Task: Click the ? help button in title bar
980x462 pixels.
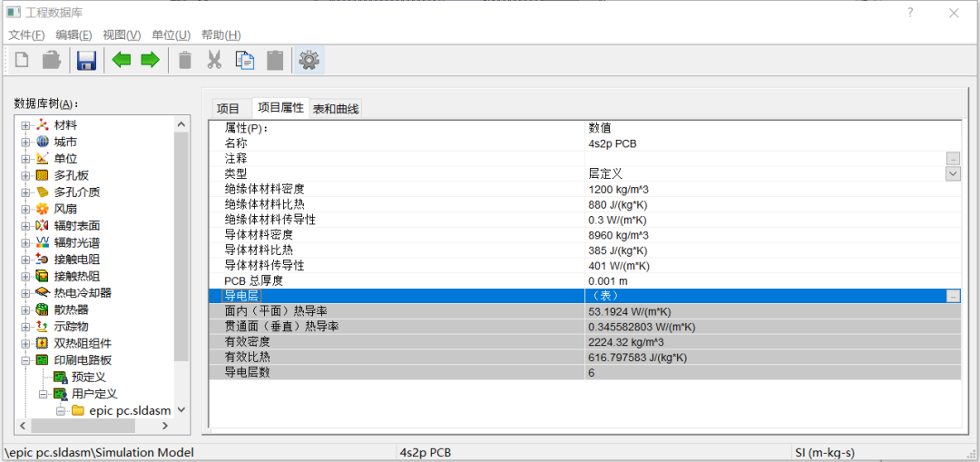Action: coord(911,13)
